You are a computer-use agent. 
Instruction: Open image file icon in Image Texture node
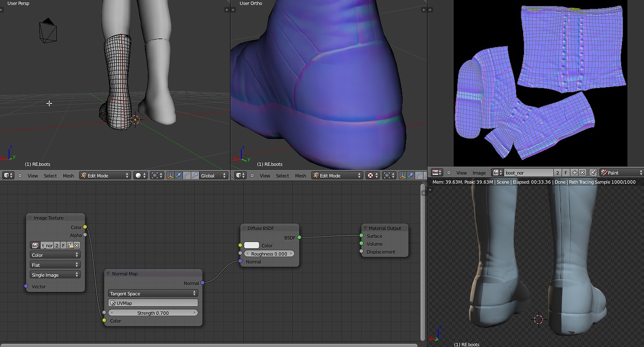[70, 245]
